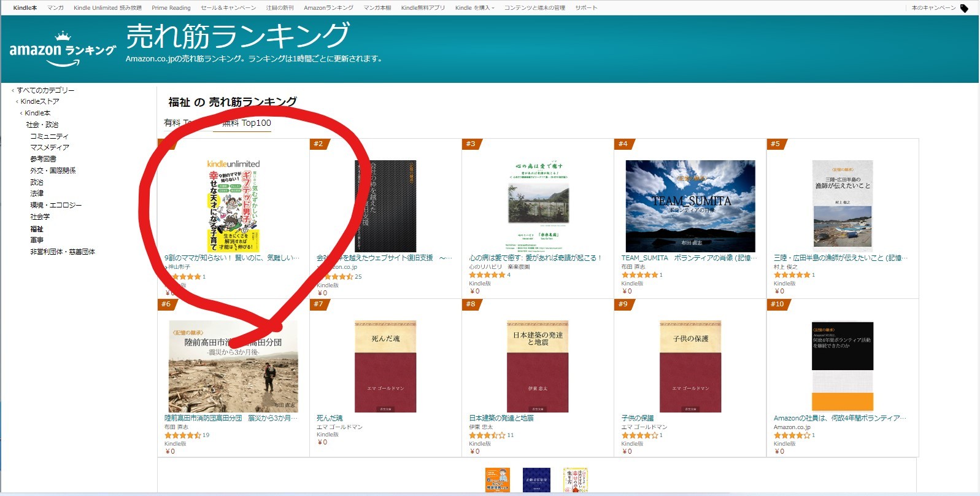The width and height of the screenshot is (980, 496).
Task: Open the 子供の保護 book cover
Action: tap(690, 366)
